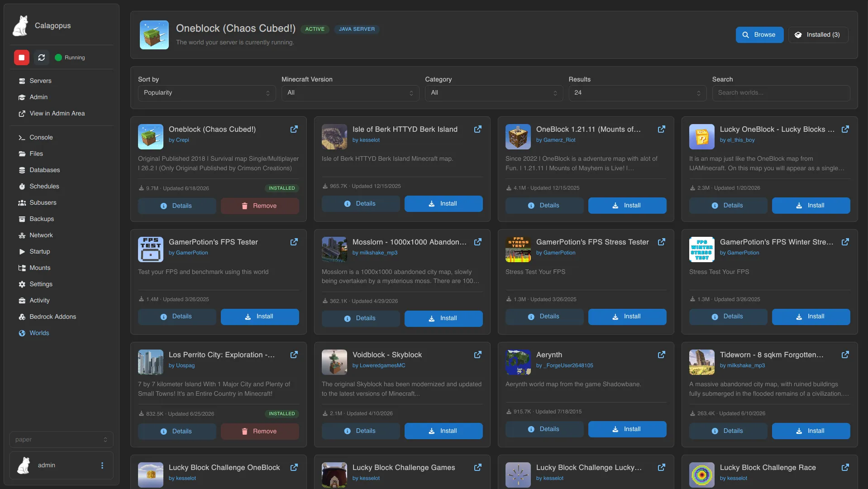Open external link for Lucky Block Challenge Games
The image size is (868, 489).
[478, 468]
